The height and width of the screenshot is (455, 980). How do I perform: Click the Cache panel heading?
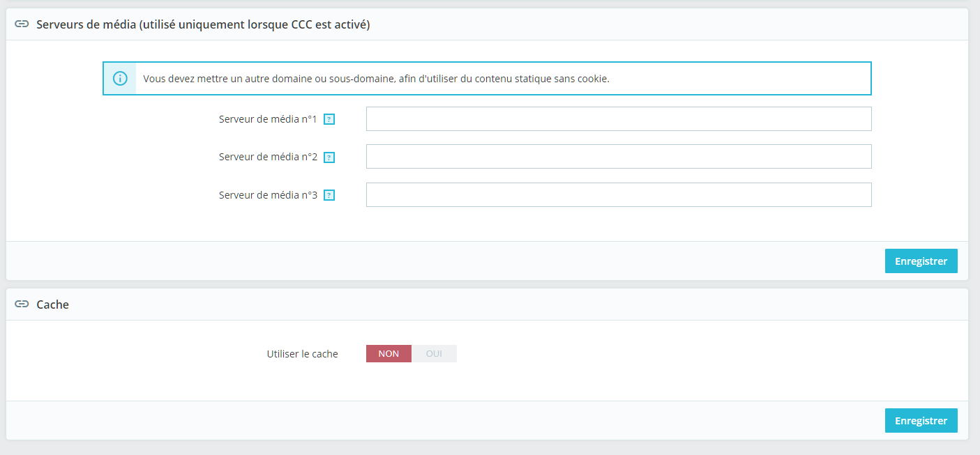click(52, 304)
